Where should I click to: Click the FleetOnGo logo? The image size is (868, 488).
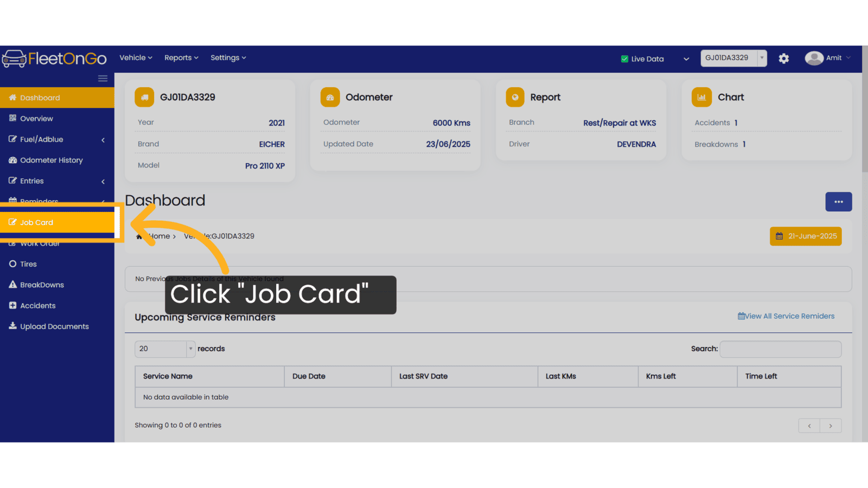(54, 59)
